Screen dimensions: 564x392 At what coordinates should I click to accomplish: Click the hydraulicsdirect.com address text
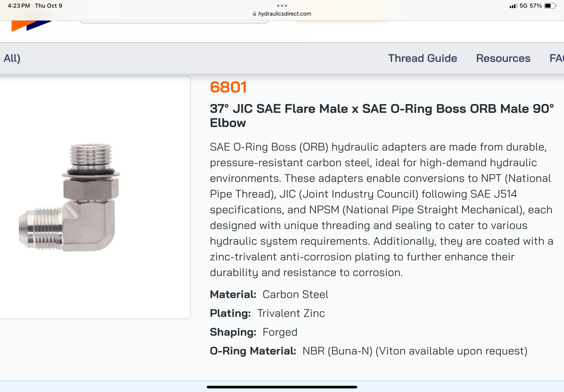coord(285,14)
